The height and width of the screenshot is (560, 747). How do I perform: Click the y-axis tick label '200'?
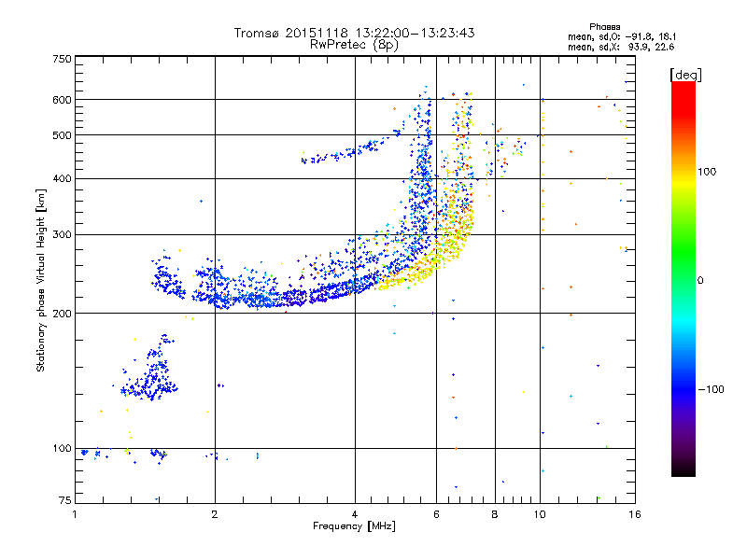pyautogui.click(x=62, y=314)
